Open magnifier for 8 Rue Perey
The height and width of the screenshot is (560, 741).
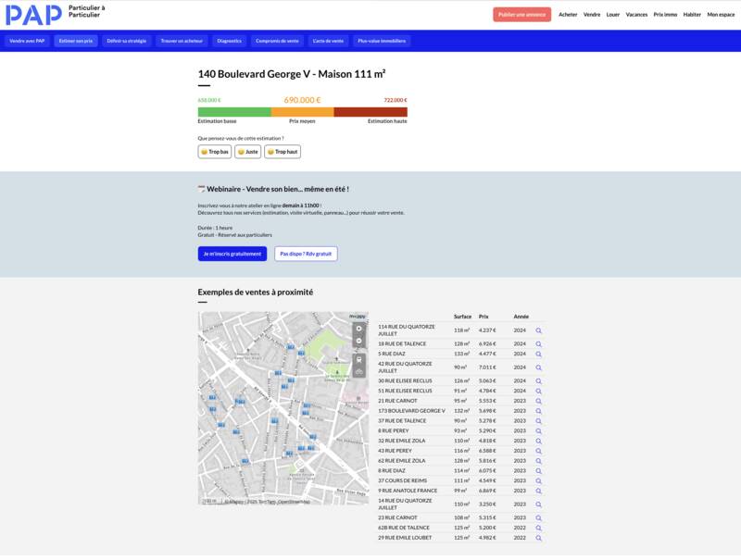point(538,431)
